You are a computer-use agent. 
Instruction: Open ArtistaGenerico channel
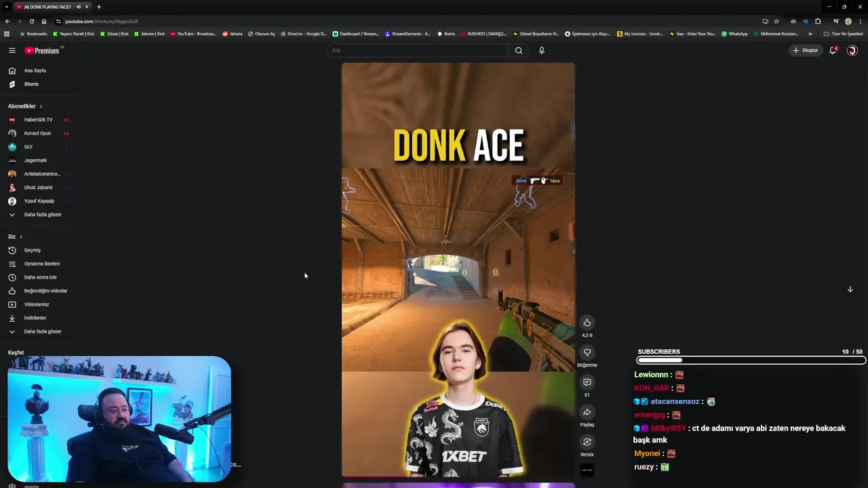[x=42, y=174]
